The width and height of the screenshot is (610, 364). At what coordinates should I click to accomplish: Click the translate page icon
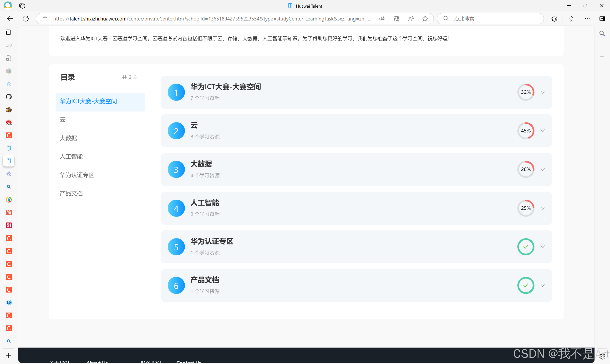pos(382,19)
